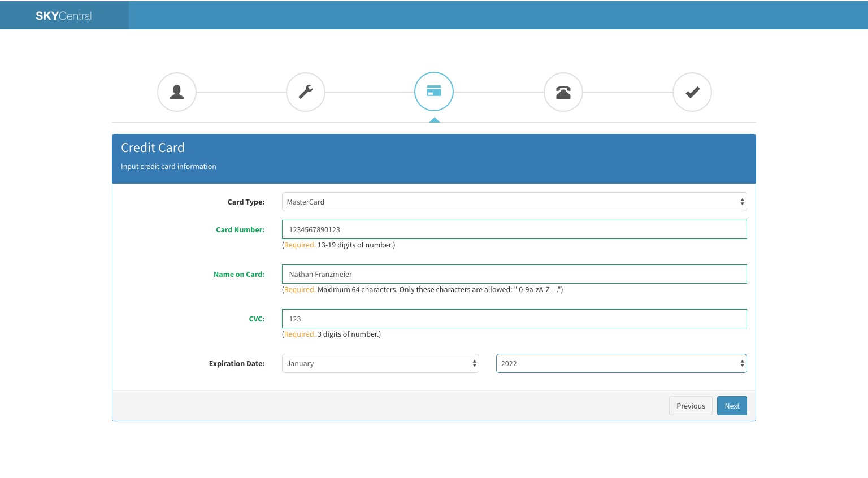
Task: Focus the Card Number input field
Action: [514, 229]
